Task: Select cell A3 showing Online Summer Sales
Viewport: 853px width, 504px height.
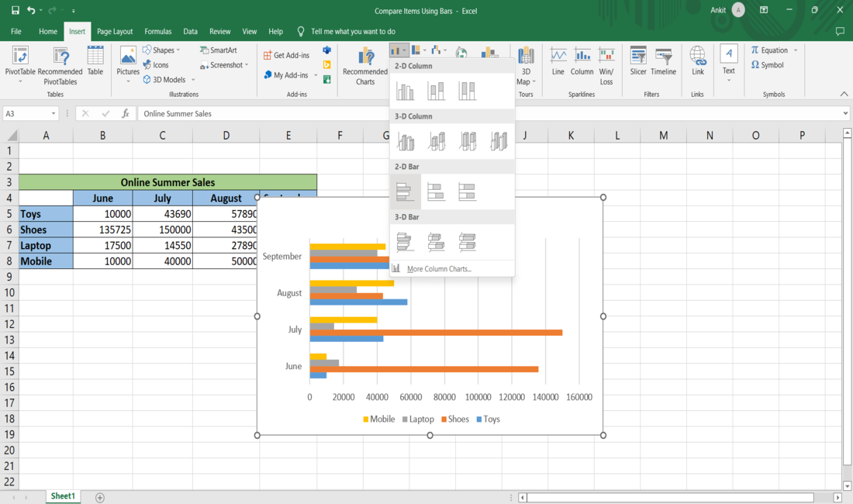Action: pos(46,182)
